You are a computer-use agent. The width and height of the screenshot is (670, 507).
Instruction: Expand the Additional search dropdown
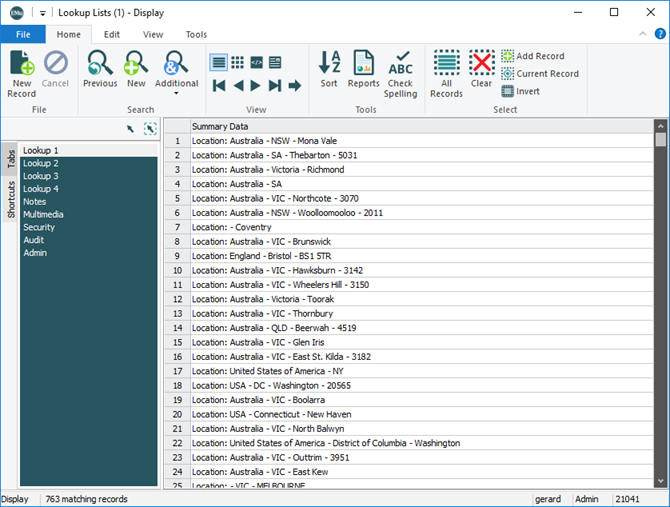coord(176,93)
